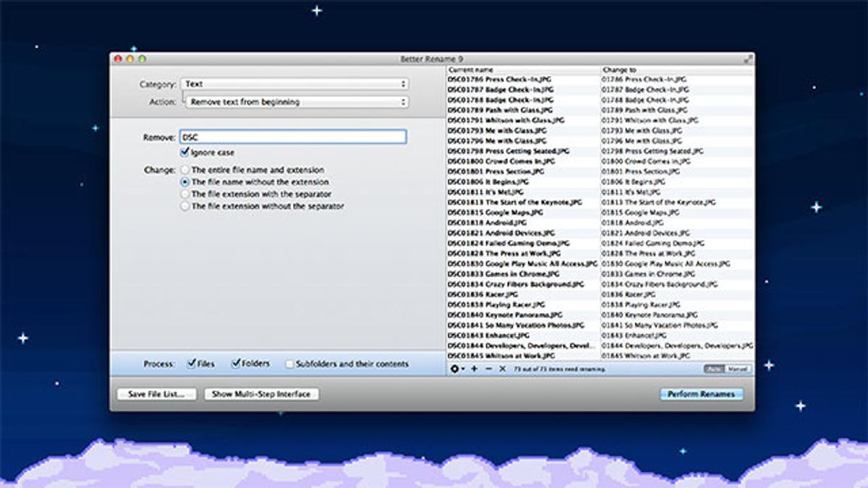Click the minus icon to remove selected file

click(x=488, y=369)
